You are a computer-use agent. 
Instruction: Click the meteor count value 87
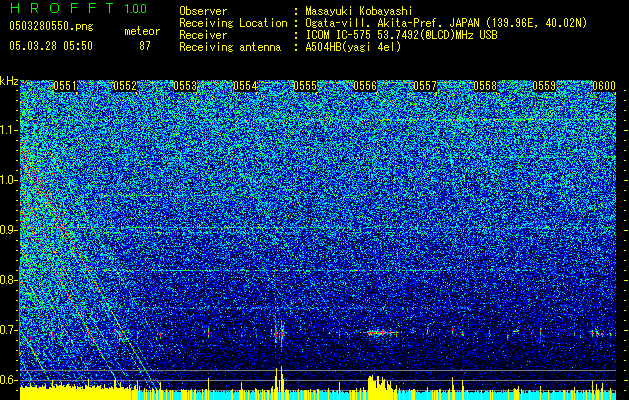tap(145, 46)
